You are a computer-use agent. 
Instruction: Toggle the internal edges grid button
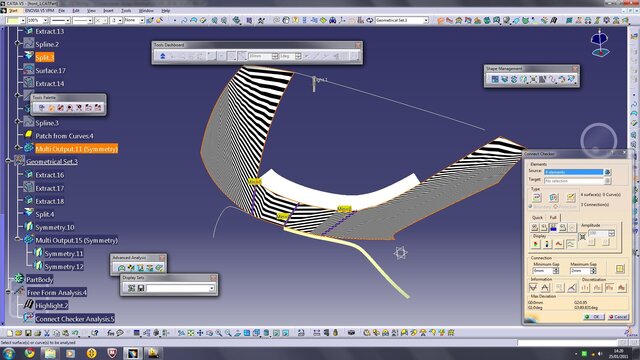coord(620,269)
